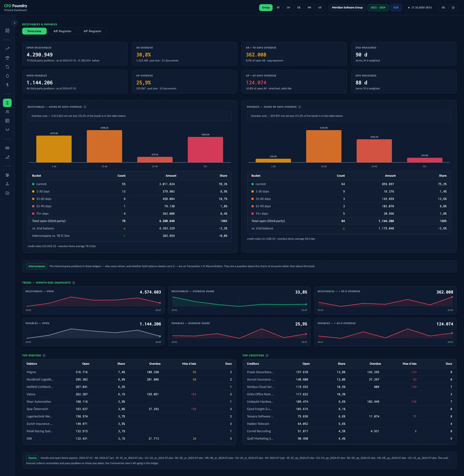The height and width of the screenshot is (476, 464).
Task: Click the 17.10.2026 18:51 timestamp
Action: pos(422,8)
